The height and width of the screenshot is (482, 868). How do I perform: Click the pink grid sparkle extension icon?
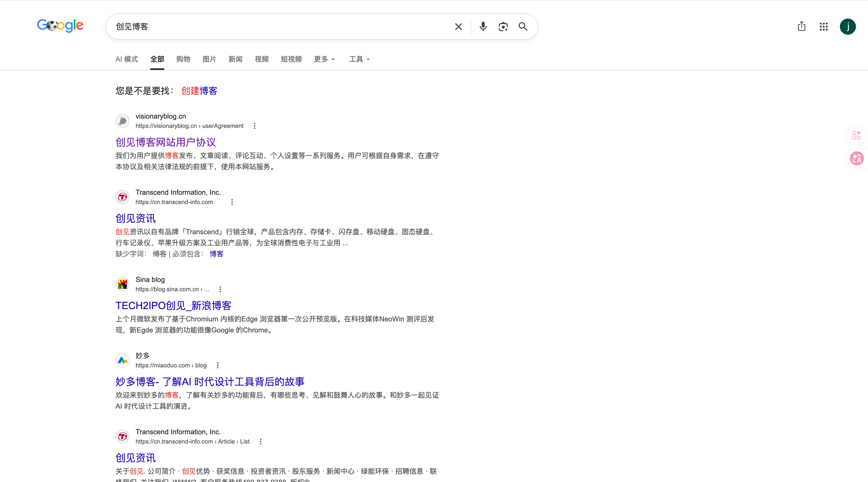pos(856,135)
